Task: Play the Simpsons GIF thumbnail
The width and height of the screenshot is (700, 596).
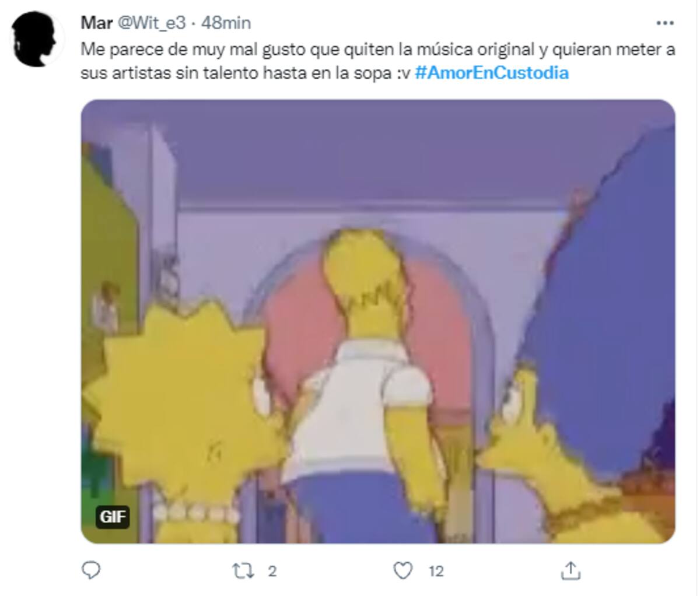Action: 378,321
